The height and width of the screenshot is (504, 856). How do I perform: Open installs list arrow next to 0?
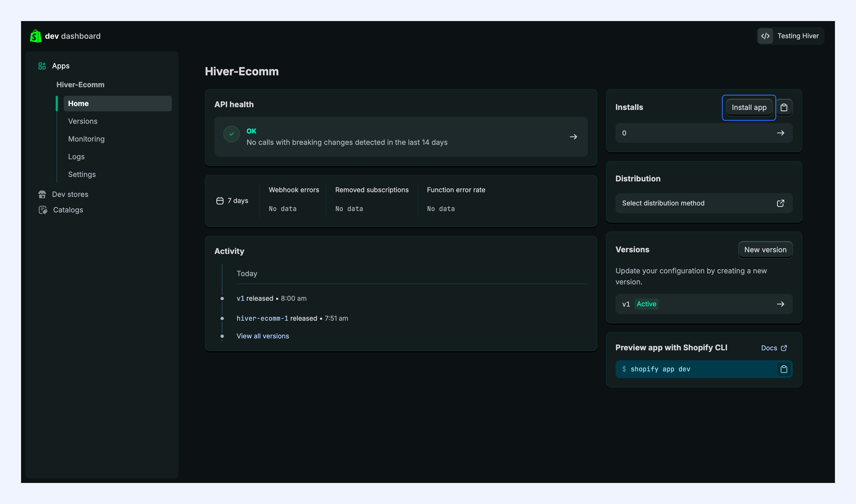(781, 133)
